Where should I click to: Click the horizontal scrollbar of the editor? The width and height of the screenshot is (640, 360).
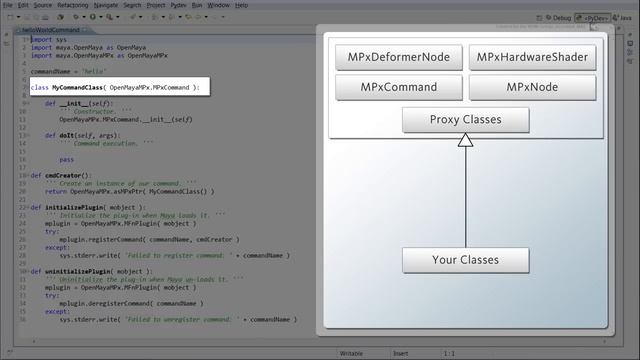coord(318,341)
